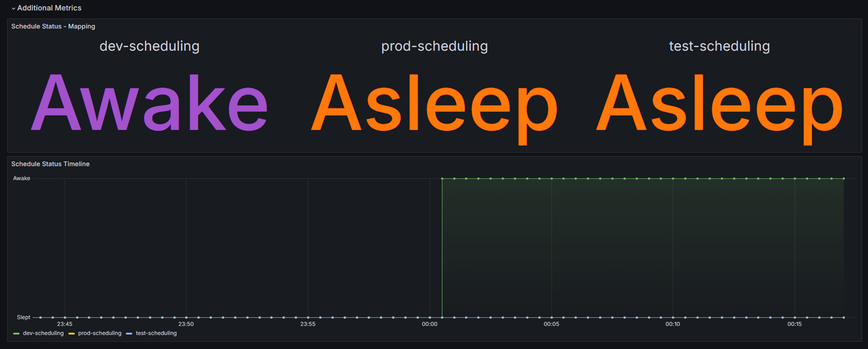Open yellow color swatch for prod-scheduling legend
The width and height of the screenshot is (868, 349).
point(72,334)
